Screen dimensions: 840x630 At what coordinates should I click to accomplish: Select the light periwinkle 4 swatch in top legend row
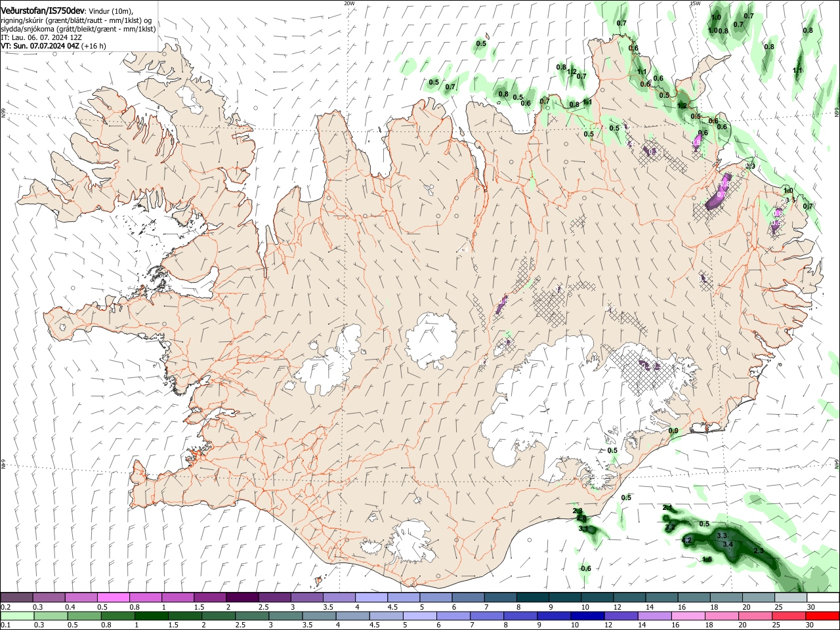point(370,598)
